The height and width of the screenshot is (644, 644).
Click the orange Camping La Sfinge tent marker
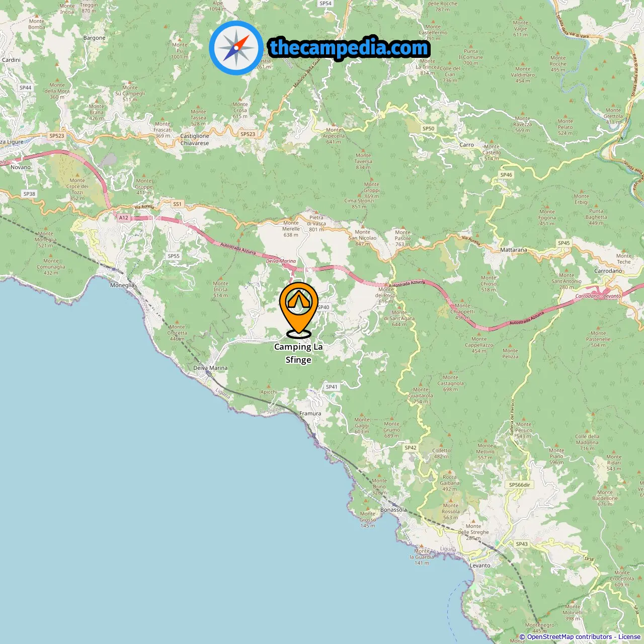(x=299, y=309)
